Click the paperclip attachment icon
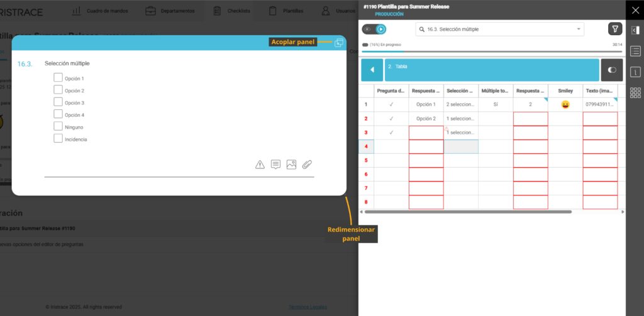This screenshot has height=316, width=644. (x=307, y=165)
